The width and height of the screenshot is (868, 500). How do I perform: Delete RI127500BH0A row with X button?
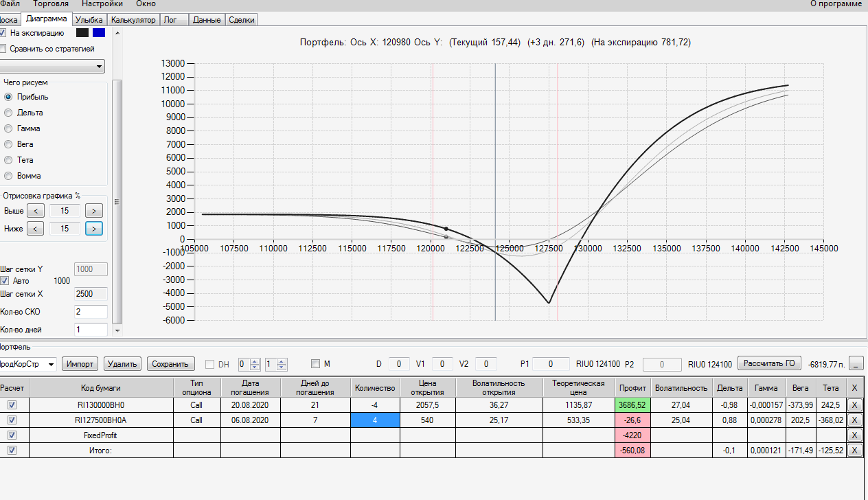tap(854, 420)
